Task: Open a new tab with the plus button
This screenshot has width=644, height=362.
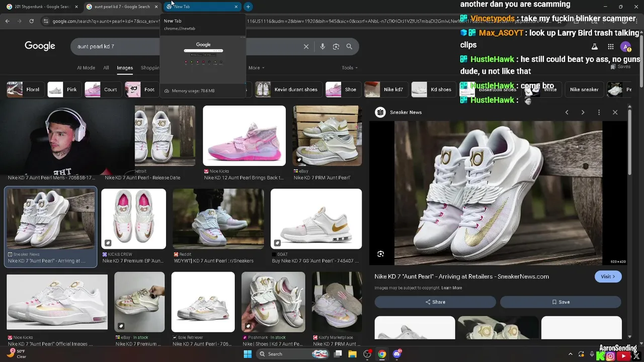Action: coord(248,7)
